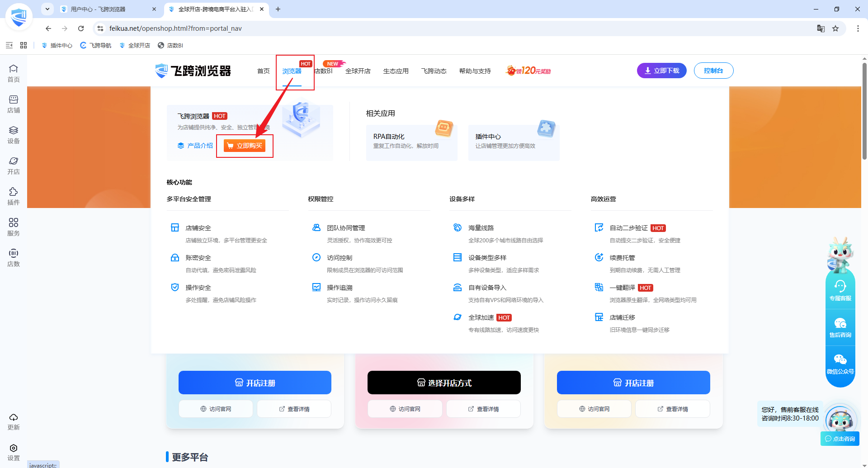The image size is (868, 468).
Task: Click the translate page icon
Action: tap(821, 28)
